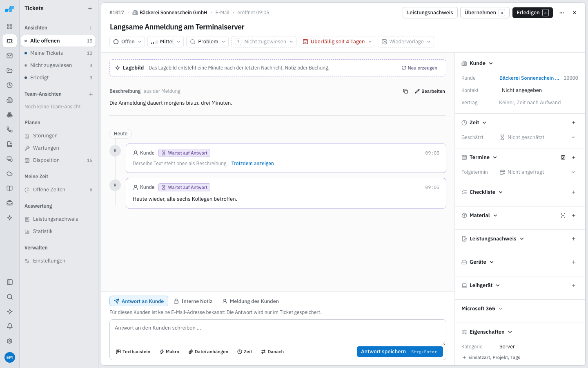This screenshot has width=588, height=368.
Task: Open the Überfällig seit 4 Tagen dropdown
Action: click(337, 42)
